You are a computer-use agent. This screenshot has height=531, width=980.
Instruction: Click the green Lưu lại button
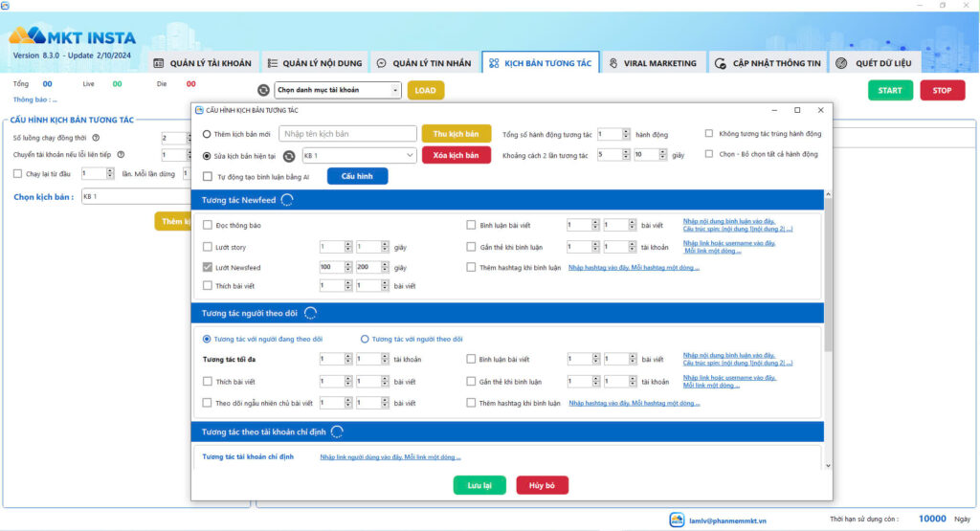[x=479, y=485]
